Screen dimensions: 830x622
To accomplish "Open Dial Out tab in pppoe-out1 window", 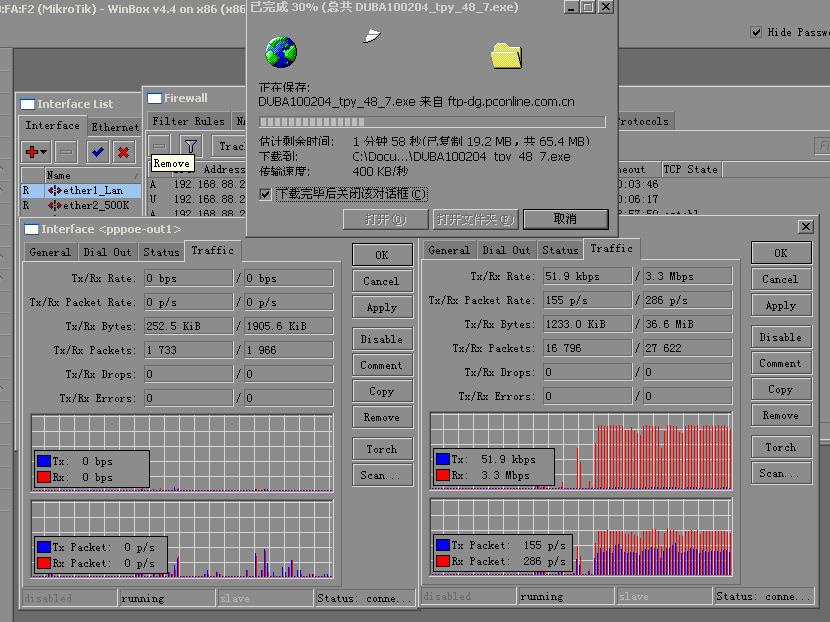I will point(107,252).
